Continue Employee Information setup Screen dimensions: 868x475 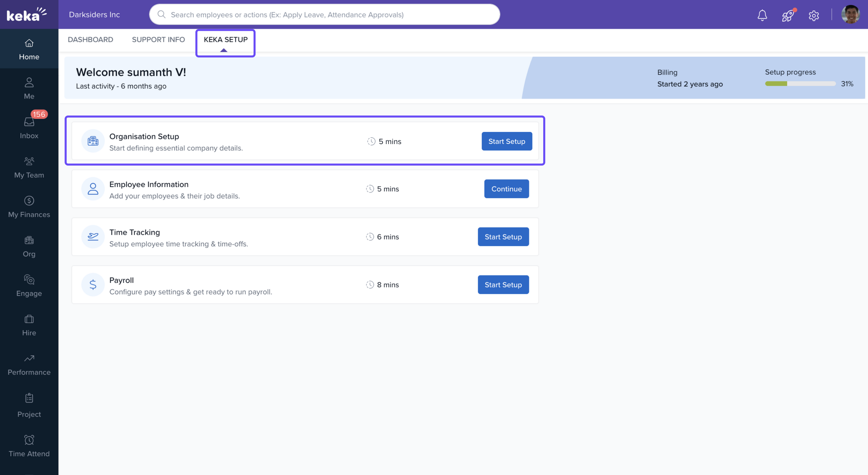click(x=506, y=189)
